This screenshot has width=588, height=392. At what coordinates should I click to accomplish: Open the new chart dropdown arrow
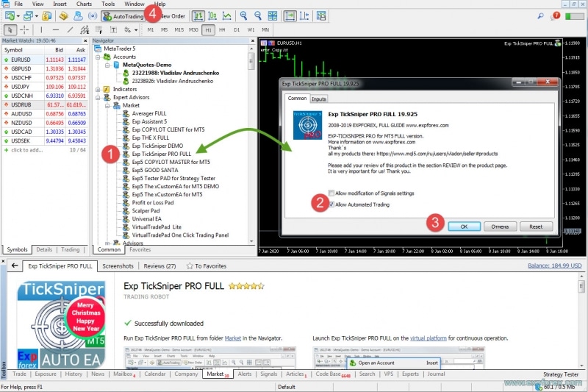(x=18, y=16)
